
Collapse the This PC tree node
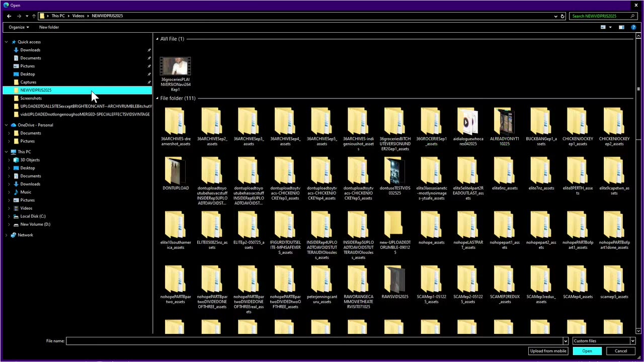[x=7, y=152]
